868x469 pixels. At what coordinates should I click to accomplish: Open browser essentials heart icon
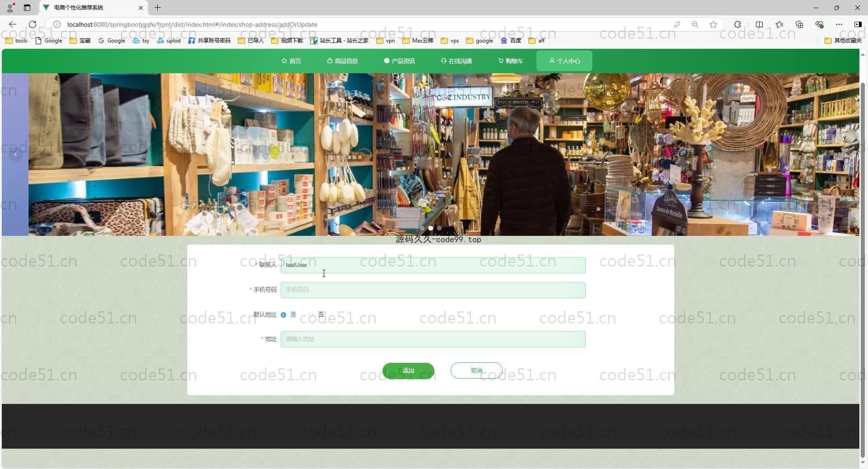(x=819, y=24)
